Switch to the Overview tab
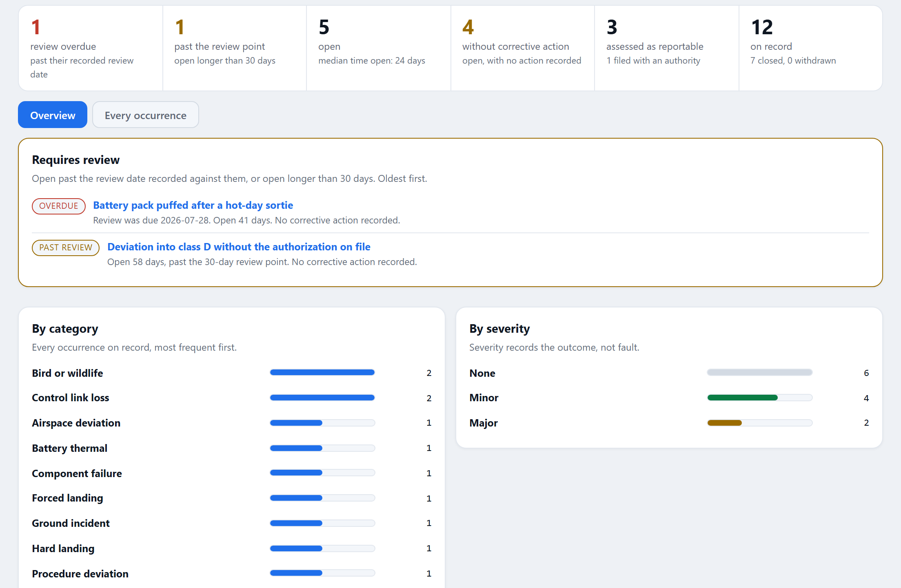The height and width of the screenshot is (588, 901). [53, 115]
